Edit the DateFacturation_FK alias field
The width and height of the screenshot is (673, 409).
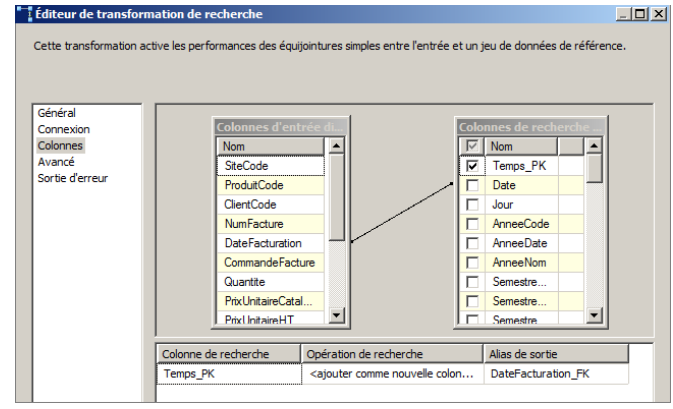click(555, 374)
